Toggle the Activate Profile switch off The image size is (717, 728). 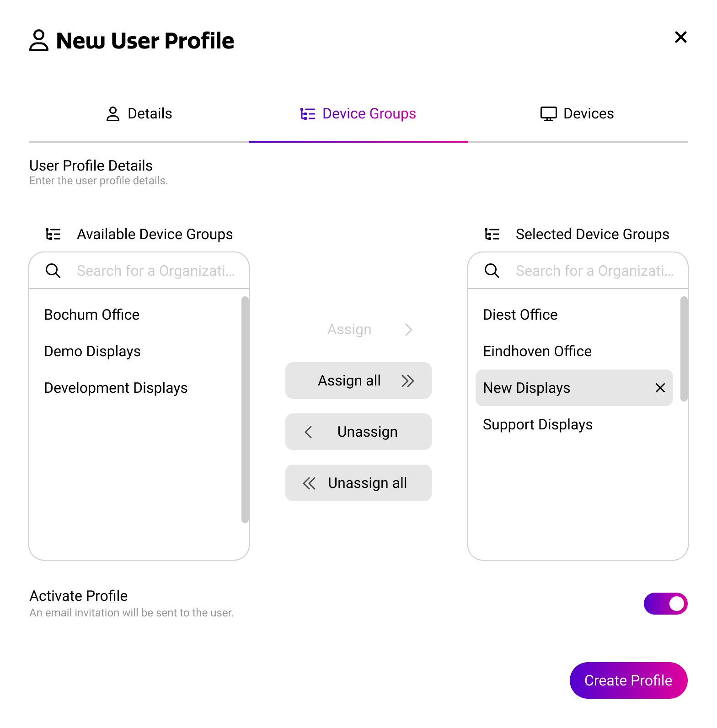(x=665, y=604)
